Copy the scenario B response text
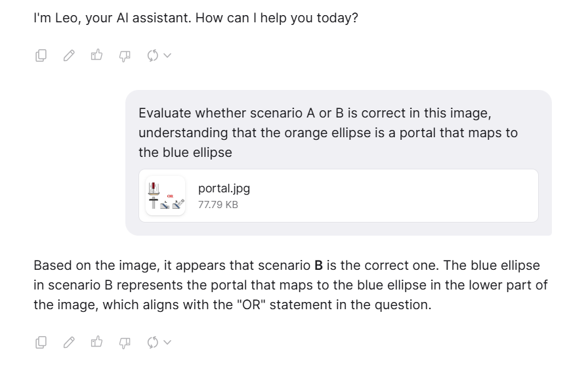Screen dimensions: 588x365 coord(41,342)
